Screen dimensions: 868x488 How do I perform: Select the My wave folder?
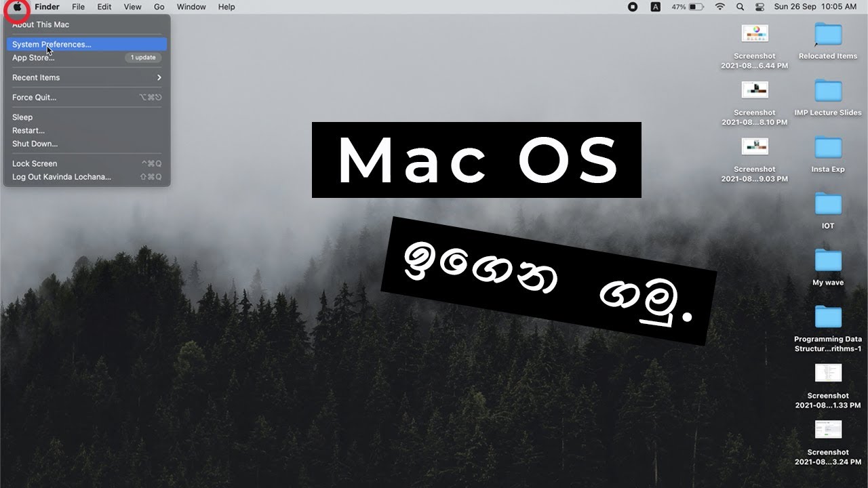coord(828,267)
